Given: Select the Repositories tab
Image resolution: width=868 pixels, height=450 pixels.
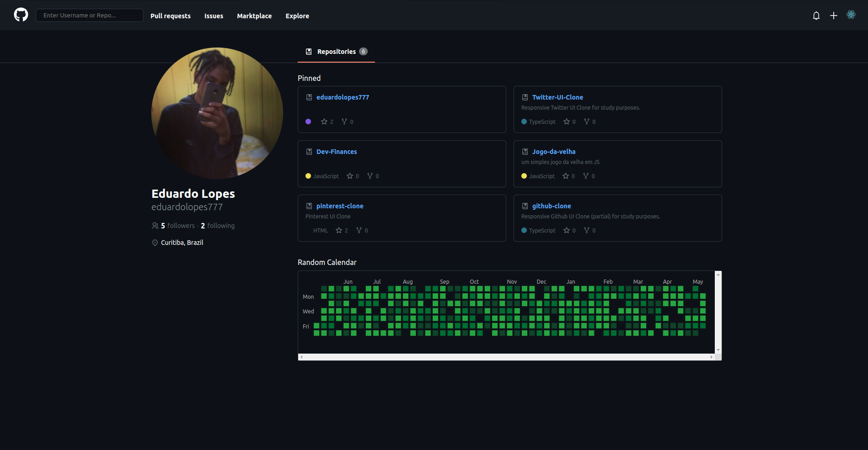Looking at the screenshot, I should pos(336,52).
